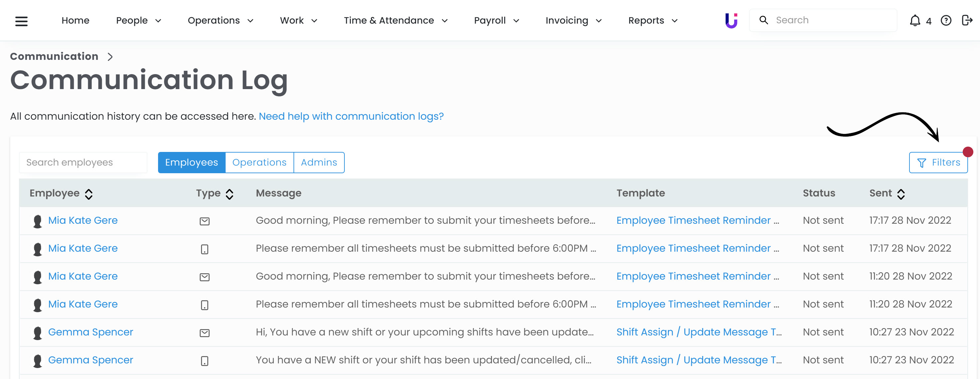Click the logout icon
The height and width of the screenshot is (379, 980).
coord(967,20)
